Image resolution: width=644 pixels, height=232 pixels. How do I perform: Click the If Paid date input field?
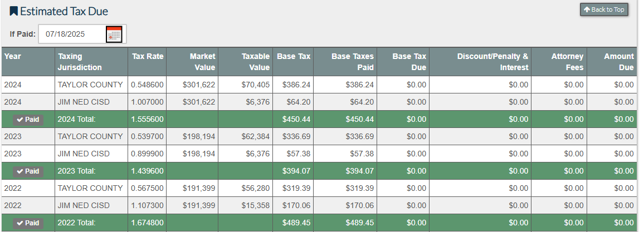pyautogui.click(x=72, y=34)
